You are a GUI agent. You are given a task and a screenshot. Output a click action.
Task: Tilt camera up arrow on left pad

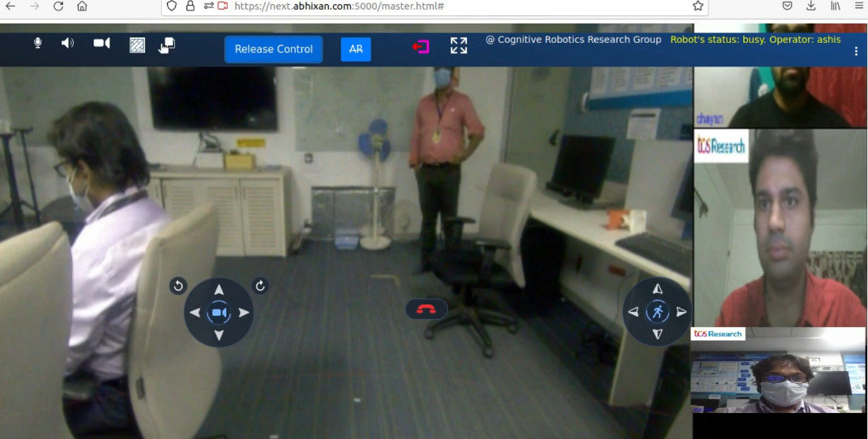219,290
